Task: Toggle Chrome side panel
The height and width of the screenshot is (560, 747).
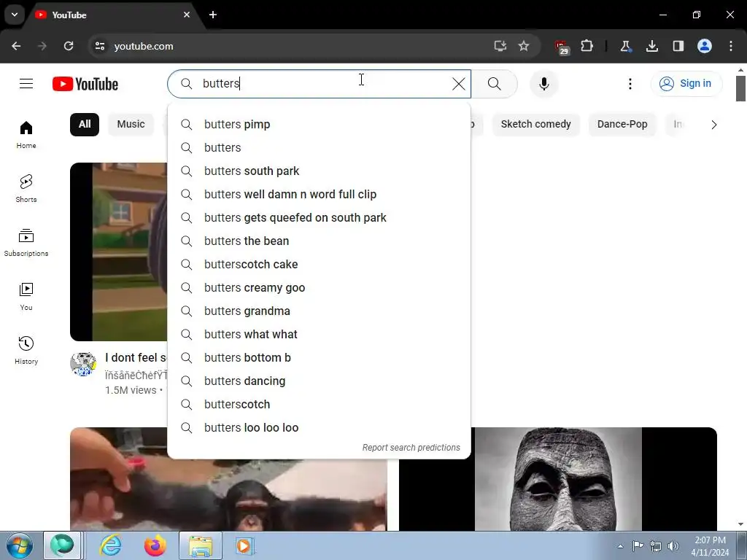Action: click(678, 46)
